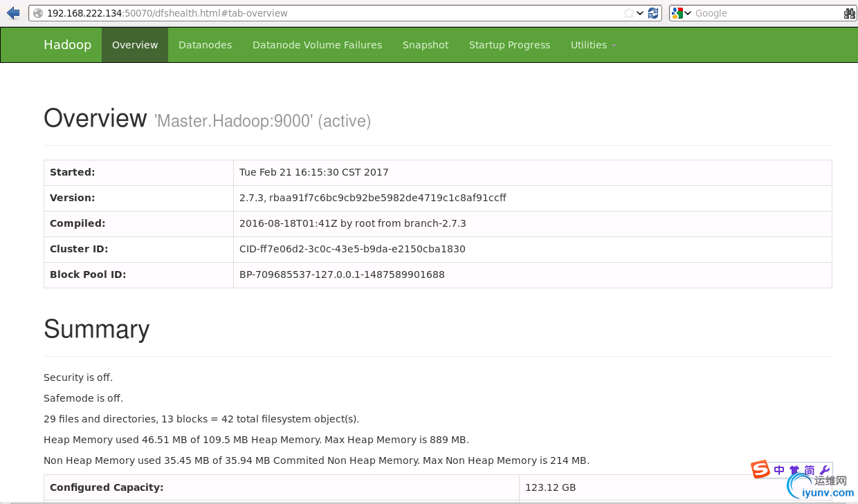Click the Sogou input method logo
Screen dimensions: 858x504
(x=760, y=469)
